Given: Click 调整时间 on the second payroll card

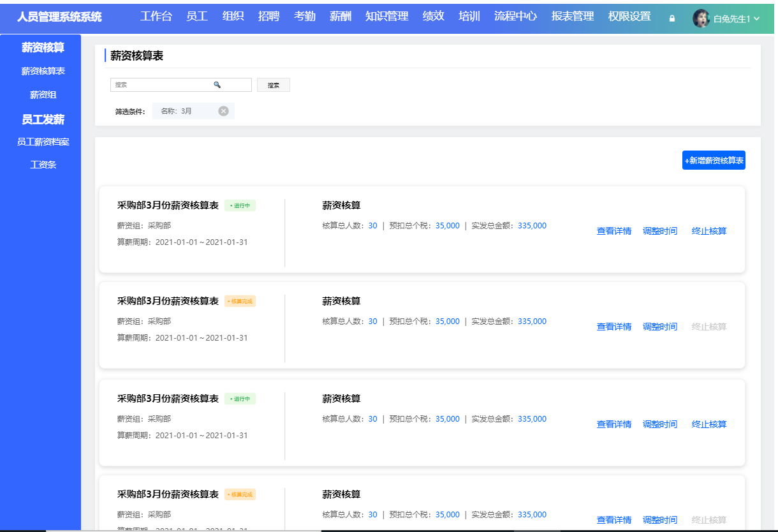Looking at the screenshot, I should coord(660,326).
